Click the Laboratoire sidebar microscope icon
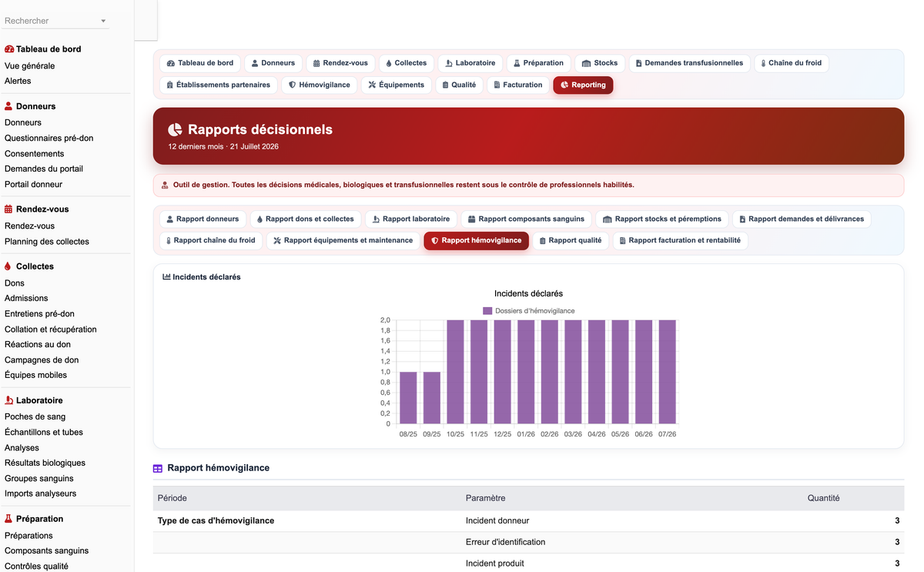Viewport: 924px width, 572px height. [x=8, y=400]
